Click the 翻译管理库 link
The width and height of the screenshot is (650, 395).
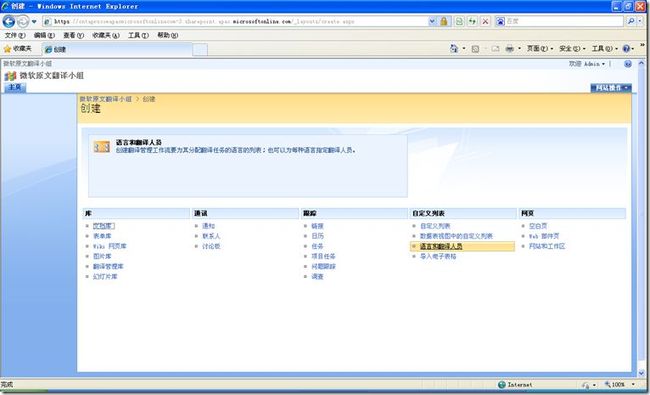point(108,266)
